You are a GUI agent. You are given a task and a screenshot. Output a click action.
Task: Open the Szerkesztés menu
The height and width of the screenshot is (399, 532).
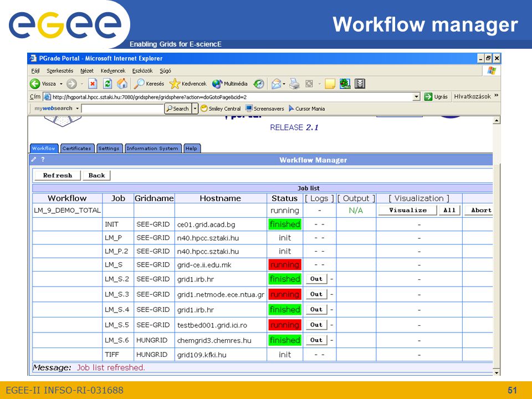click(x=60, y=71)
